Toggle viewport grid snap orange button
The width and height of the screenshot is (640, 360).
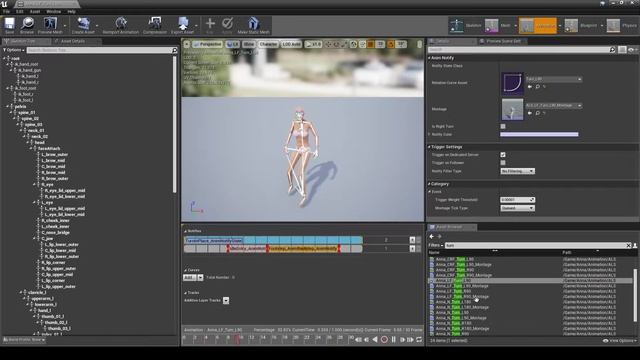371,44
